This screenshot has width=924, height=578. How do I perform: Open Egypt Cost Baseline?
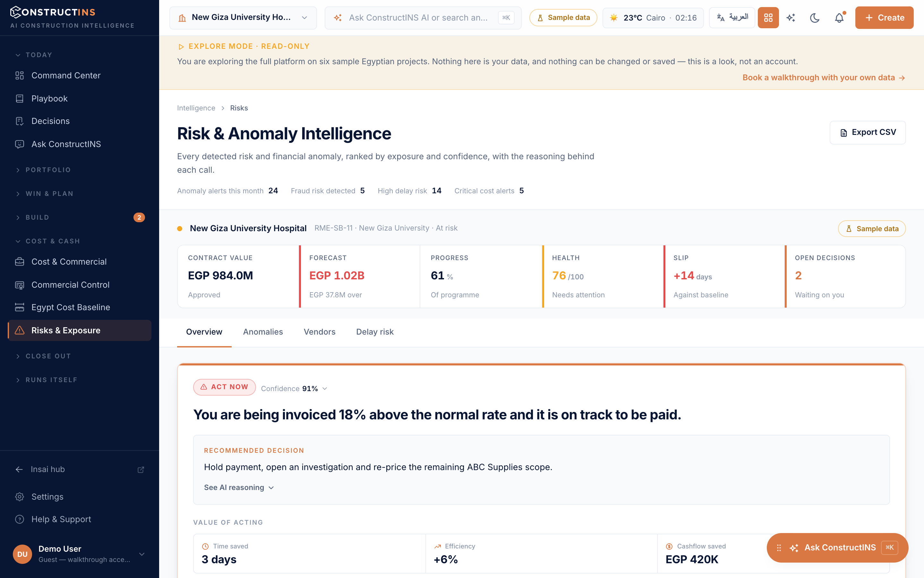point(80,307)
